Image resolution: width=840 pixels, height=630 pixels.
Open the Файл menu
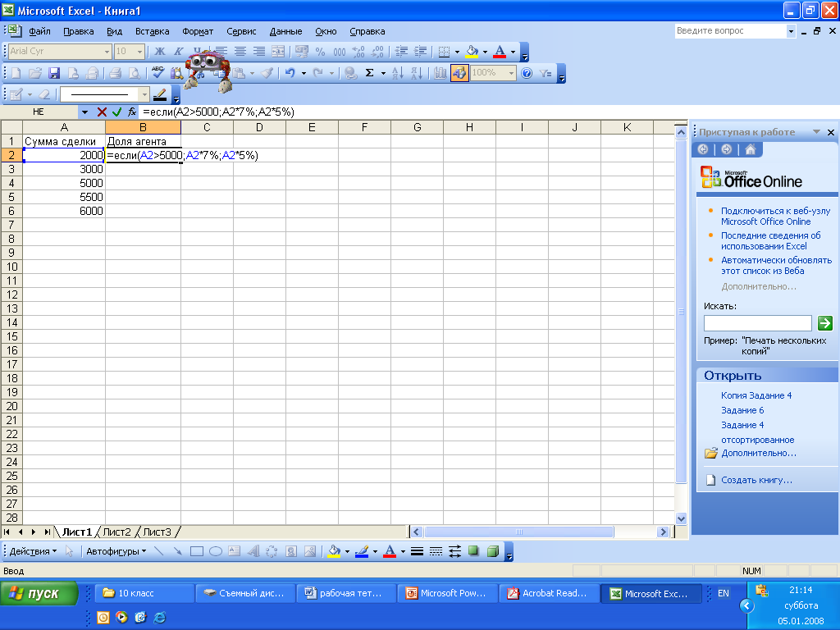(x=39, y=31)
